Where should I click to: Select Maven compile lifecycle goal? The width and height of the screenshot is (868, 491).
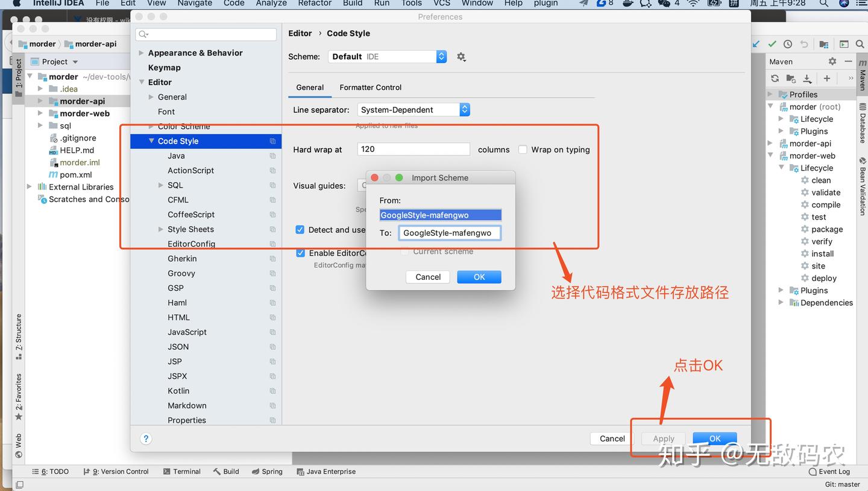pos(826,205)
